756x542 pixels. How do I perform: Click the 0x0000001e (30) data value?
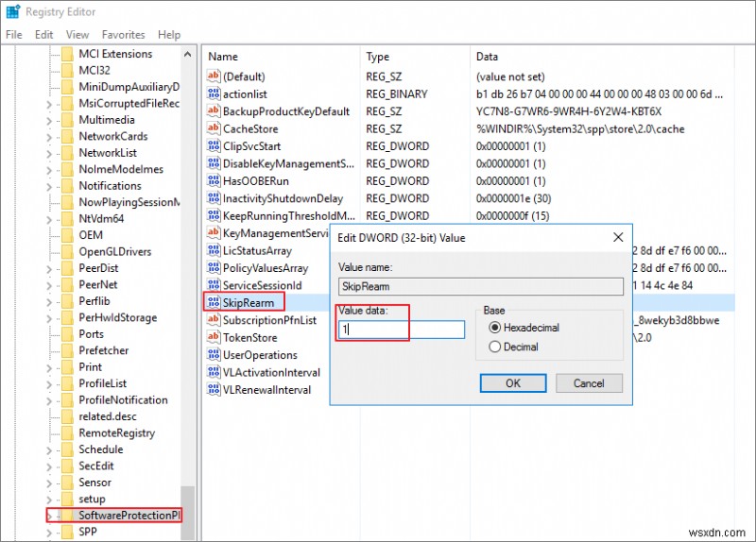tap(513, 198)
